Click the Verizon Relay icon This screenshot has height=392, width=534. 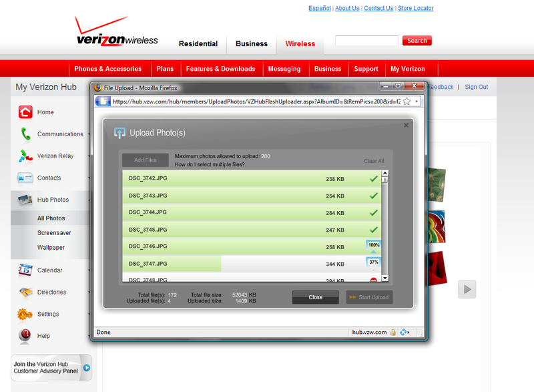(25, 156)
